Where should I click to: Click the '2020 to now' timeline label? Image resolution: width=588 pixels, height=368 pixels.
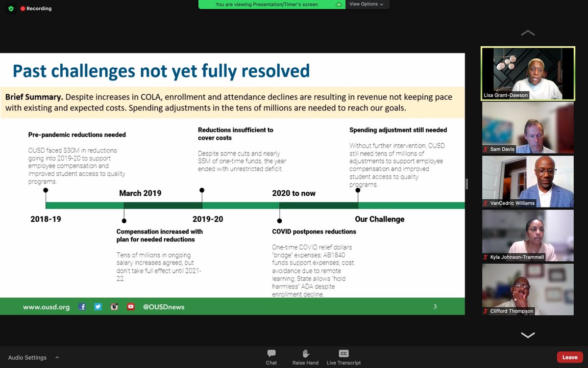tap(294, 193)
